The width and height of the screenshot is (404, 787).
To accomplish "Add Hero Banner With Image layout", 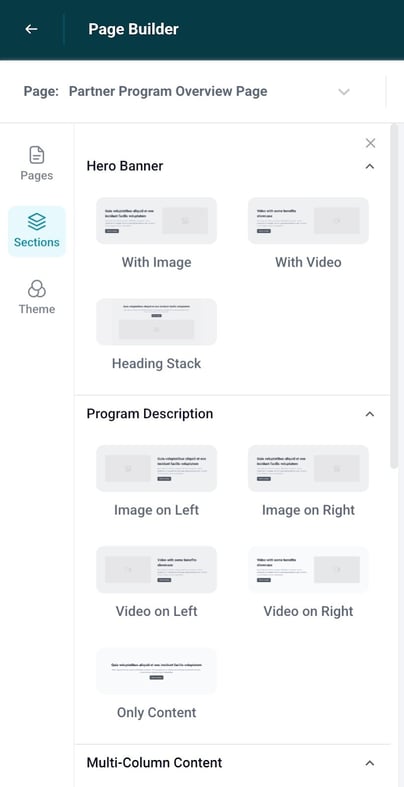I will [157, 221].
